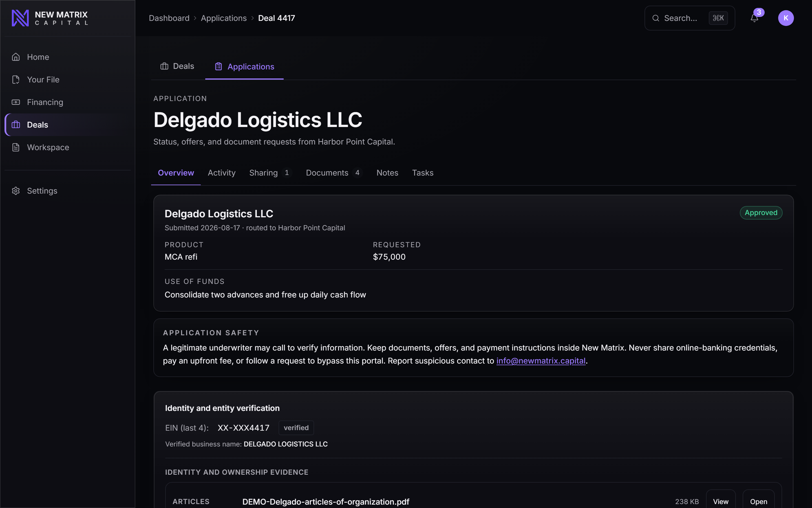Click the use of funds description
The image size is (812, 508).
click(265, 295)
